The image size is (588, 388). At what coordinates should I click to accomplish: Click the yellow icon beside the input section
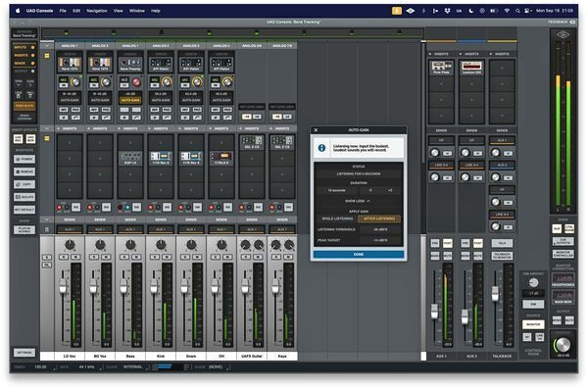47,56
